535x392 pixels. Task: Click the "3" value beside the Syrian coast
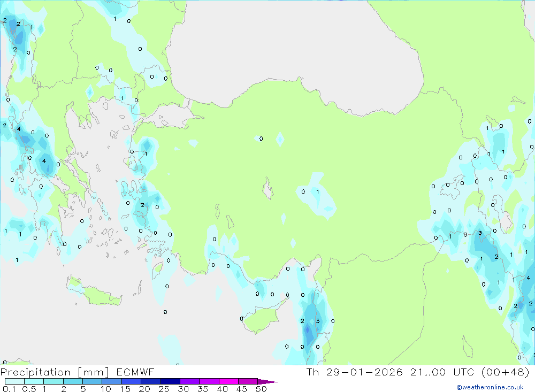pos(318,321)
